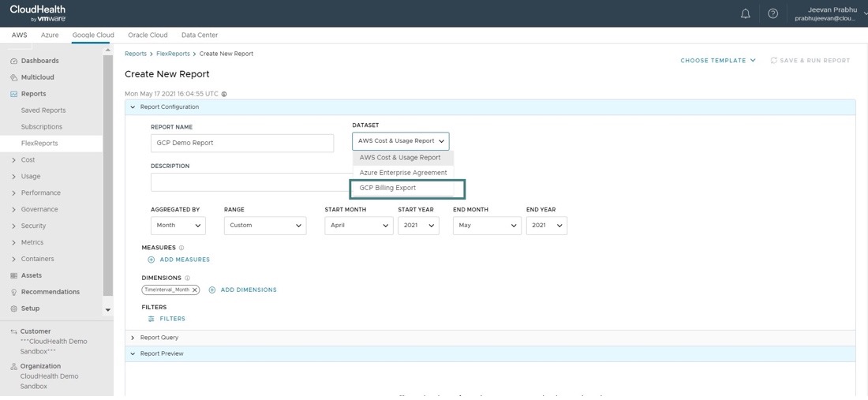Switch to the Azure tab

[49, 35]
